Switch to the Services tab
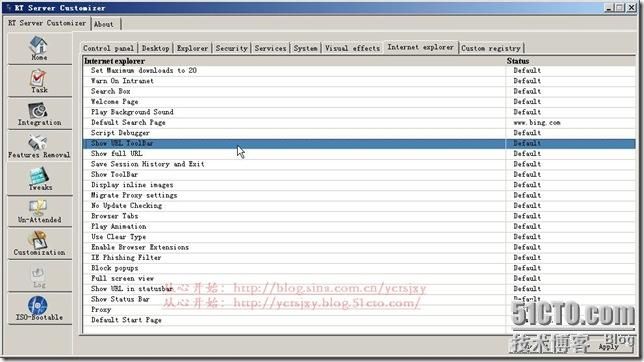The height and width of the screenshot is (362, 644). pyautogui.click(x=270, y=48)
